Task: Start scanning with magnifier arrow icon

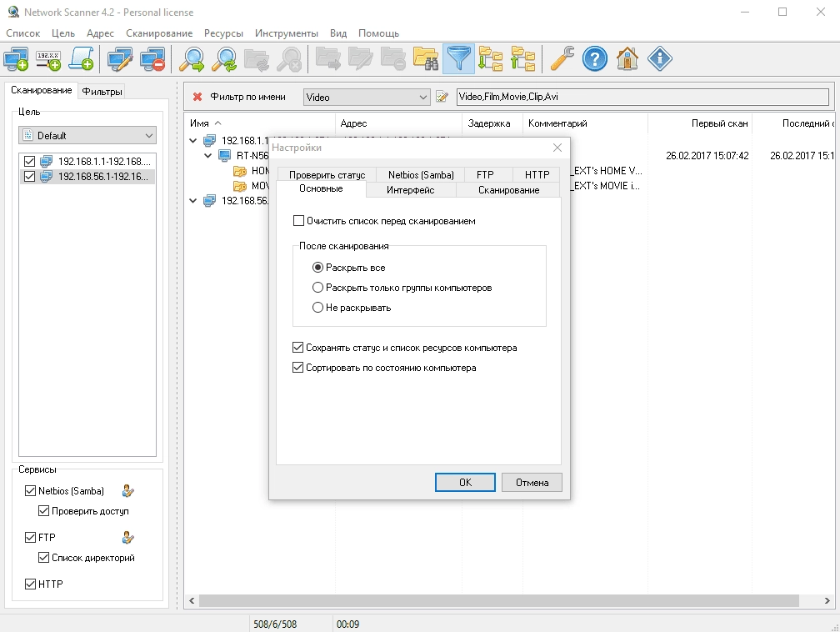Action: click(192, 59)
